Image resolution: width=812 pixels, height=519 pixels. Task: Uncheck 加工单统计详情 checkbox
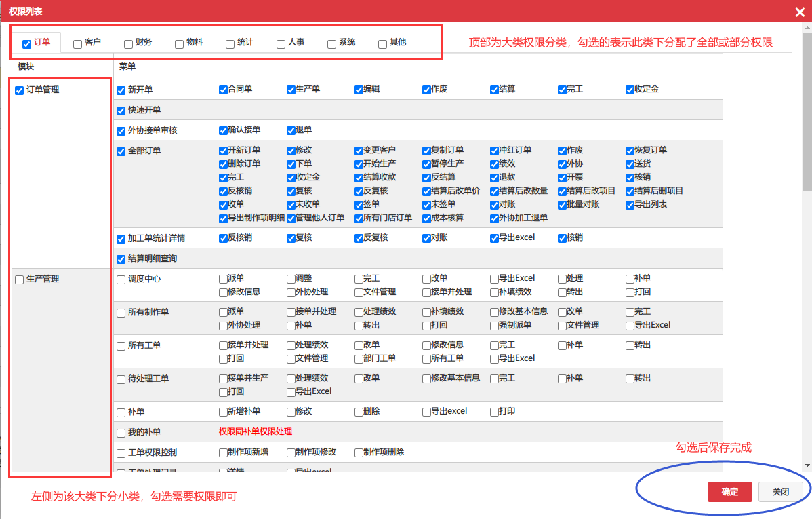pyautogui.click(x=121, y=239)
